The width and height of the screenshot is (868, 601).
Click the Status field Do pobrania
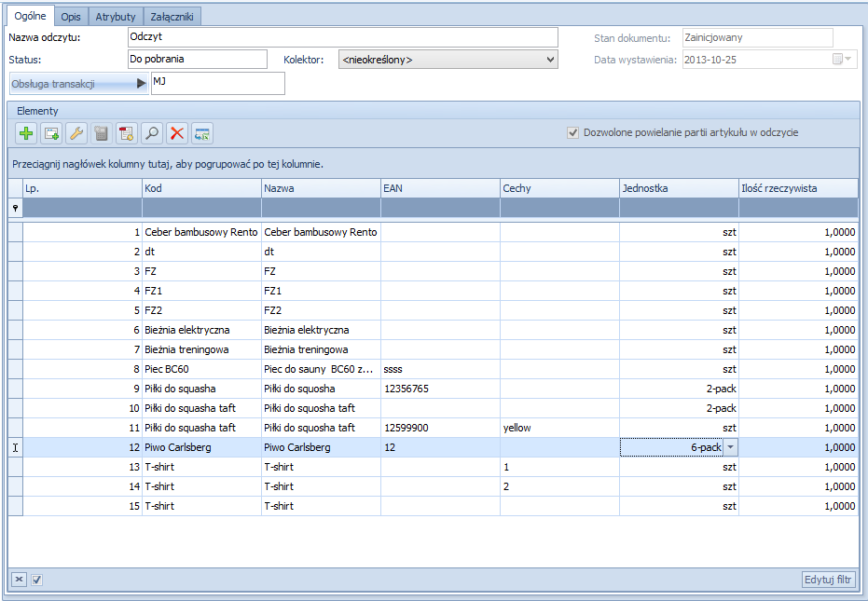(x=197, y=60)
